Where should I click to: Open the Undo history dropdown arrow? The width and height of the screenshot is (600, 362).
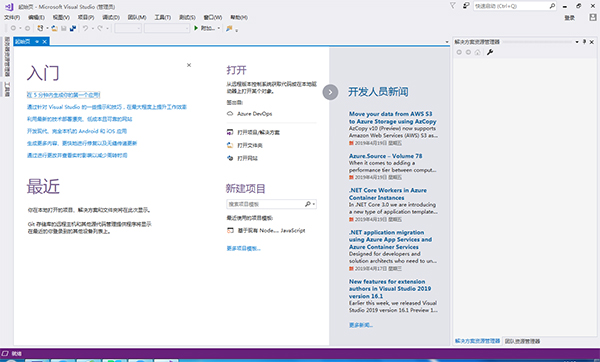tap(93, 28)
